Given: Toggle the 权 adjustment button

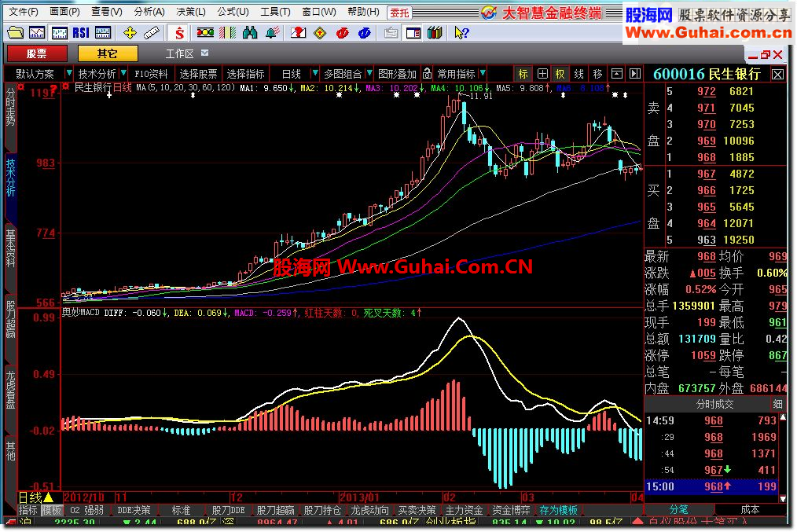Looking at the screenshot, I should click(x=560, y=74).
